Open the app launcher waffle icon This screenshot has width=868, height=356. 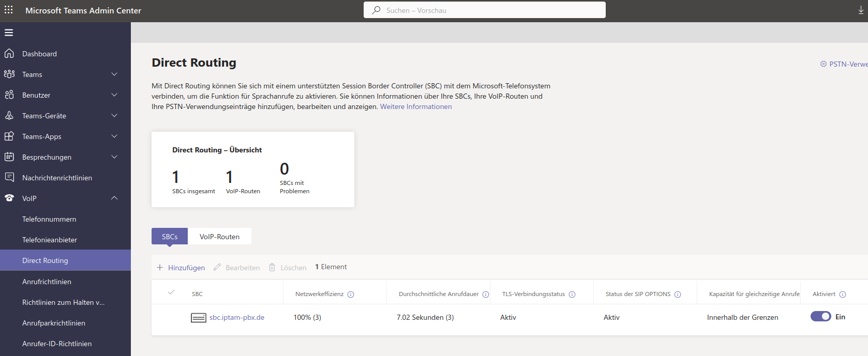tap(9, 10)
